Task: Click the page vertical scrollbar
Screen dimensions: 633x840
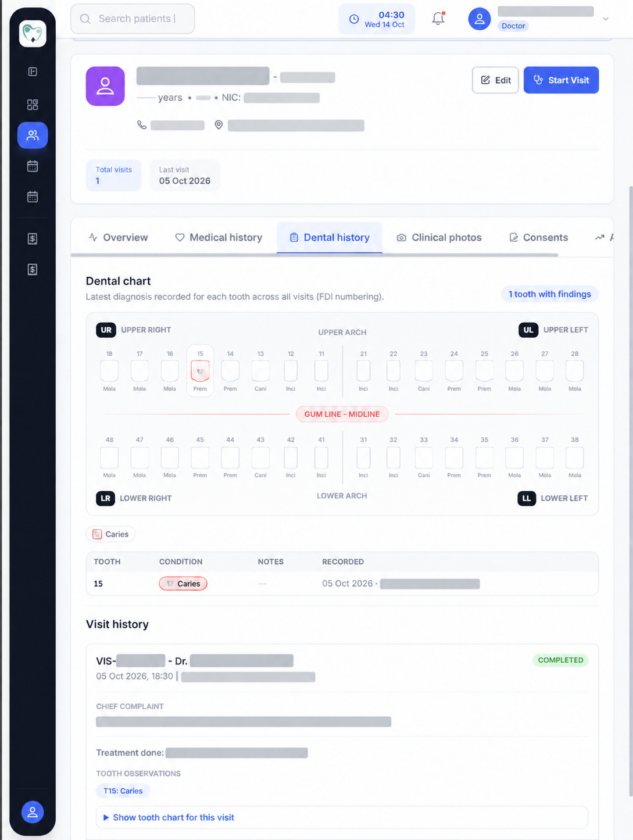Action: tap(630, 491)
